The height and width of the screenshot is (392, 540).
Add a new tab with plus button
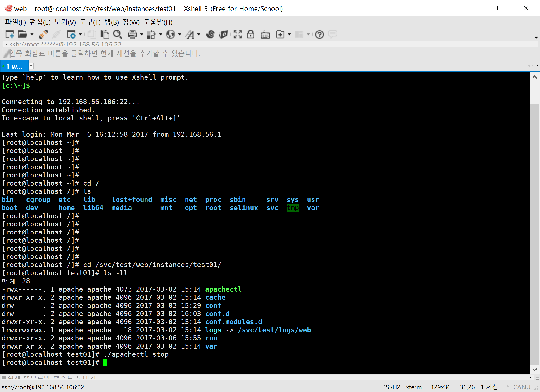(x=31, y=66)
